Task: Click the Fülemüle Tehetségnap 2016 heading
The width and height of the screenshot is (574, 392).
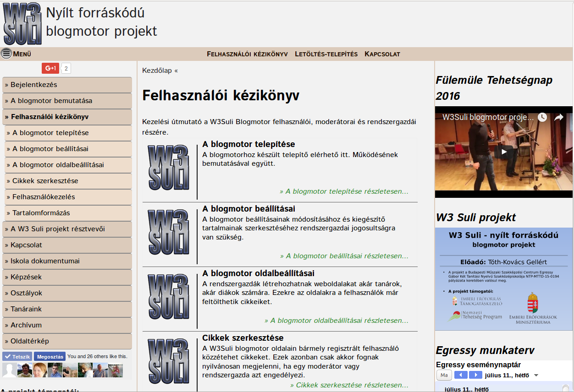Action: (494, 88)
